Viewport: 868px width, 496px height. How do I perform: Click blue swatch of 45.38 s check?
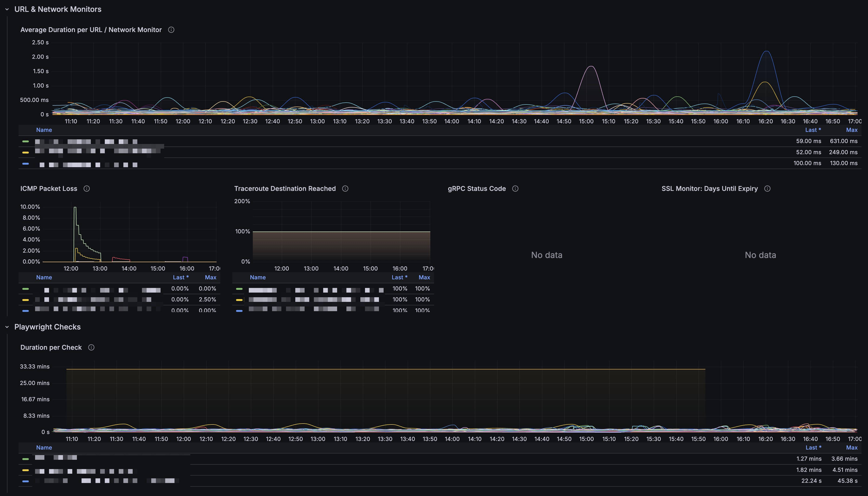coord(26,481)
